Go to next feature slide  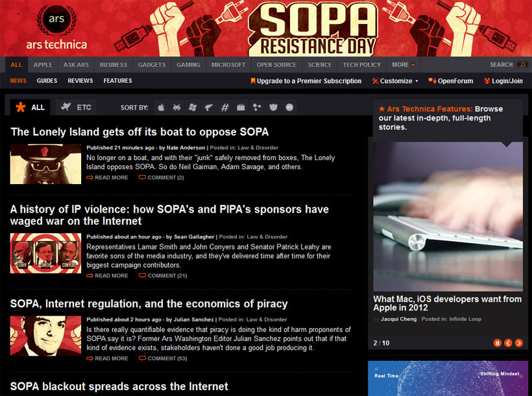[x=519, y=343]
